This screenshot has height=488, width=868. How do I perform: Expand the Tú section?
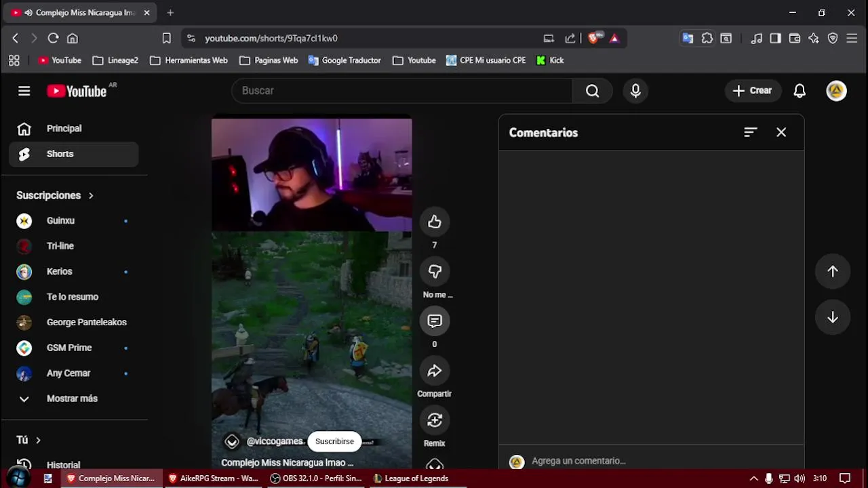coord(28,440)
